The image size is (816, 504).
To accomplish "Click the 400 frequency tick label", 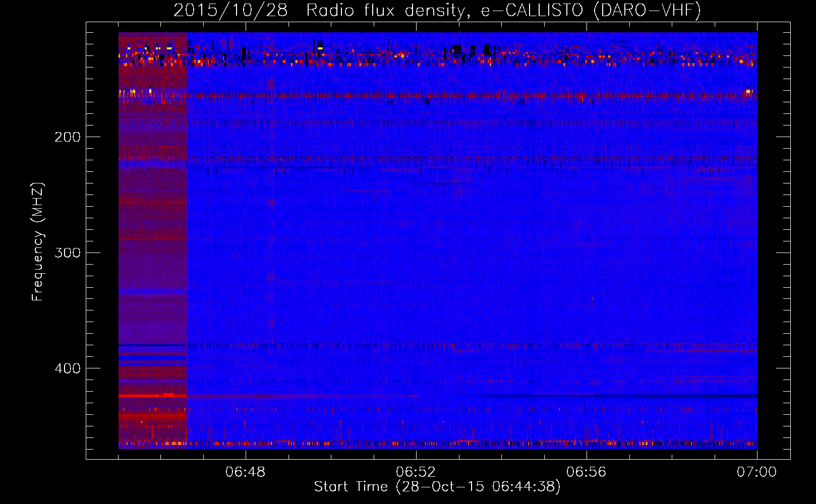I will [x=68, y=368].
